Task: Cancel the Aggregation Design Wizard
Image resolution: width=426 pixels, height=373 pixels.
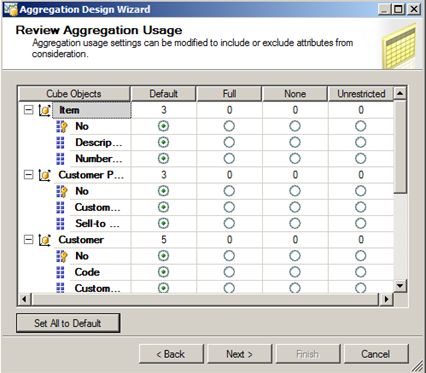Action: coord(376,354)
